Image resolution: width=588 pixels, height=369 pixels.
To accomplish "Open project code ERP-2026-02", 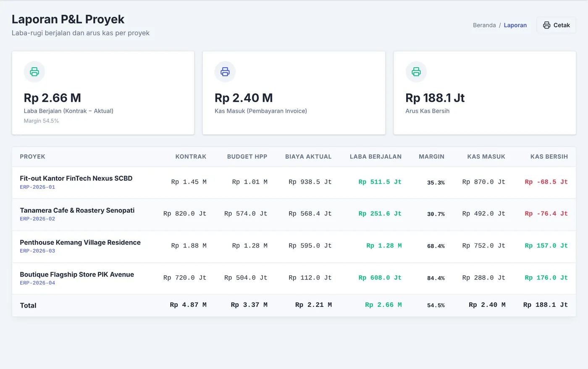I will [37, 219].
